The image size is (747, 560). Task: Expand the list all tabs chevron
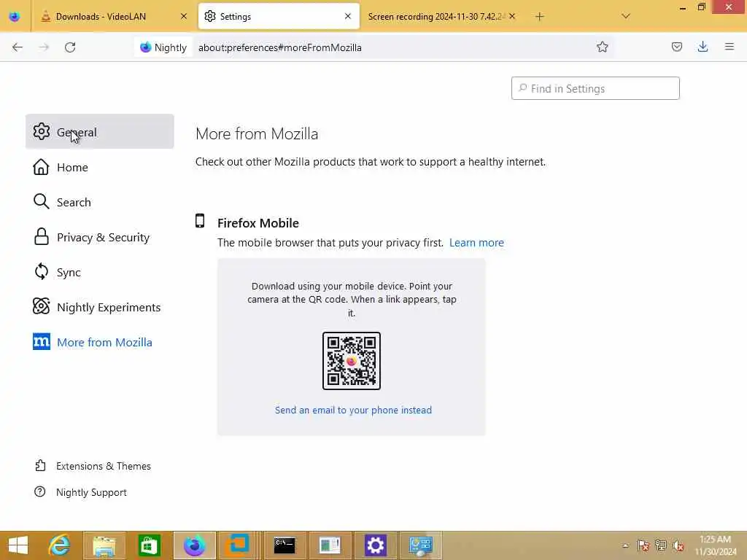pos(625,16)
